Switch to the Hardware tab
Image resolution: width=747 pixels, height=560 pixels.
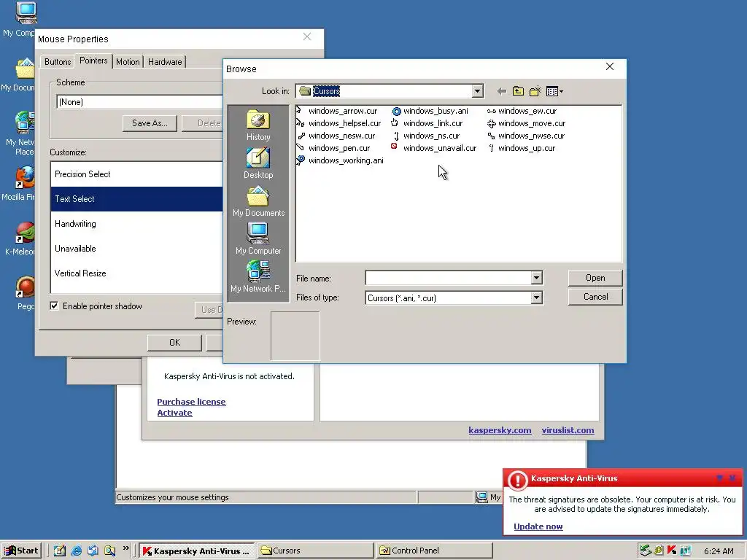(x=165, y=62)
